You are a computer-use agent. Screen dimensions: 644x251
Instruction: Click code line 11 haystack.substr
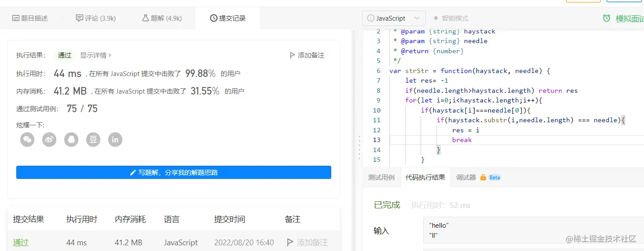click(x=531, y=120)
